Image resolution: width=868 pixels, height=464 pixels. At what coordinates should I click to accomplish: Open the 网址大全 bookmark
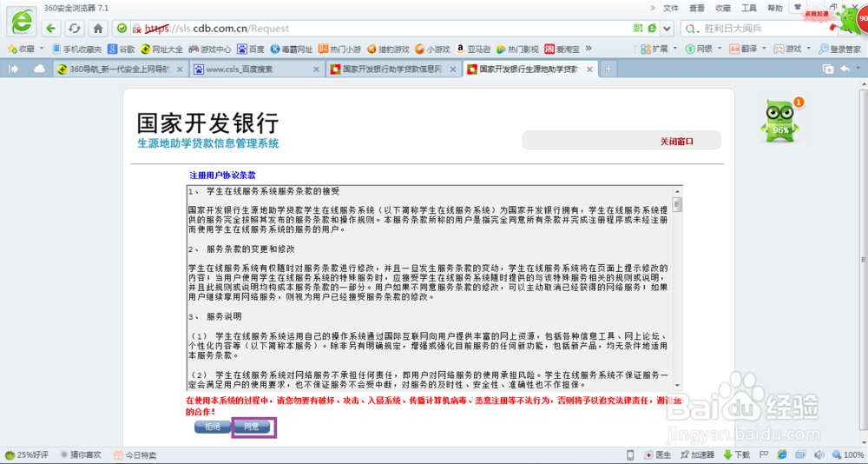161,49
